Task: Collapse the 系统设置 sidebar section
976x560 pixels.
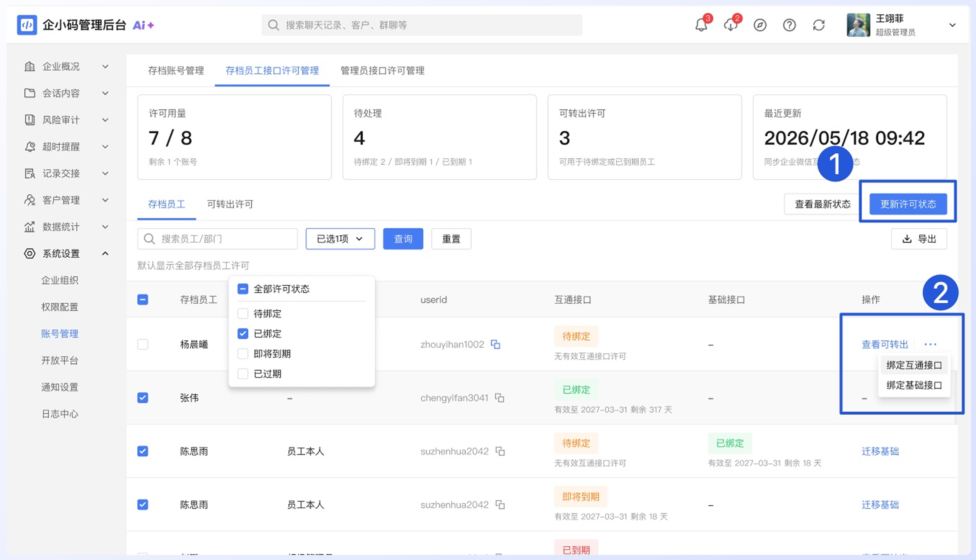Action: pyautogui.click(x=105, y=254)
